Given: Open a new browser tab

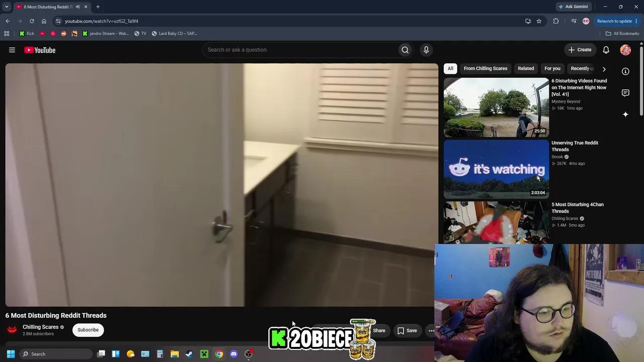Looking at the screenshot, I should point(98,7).
